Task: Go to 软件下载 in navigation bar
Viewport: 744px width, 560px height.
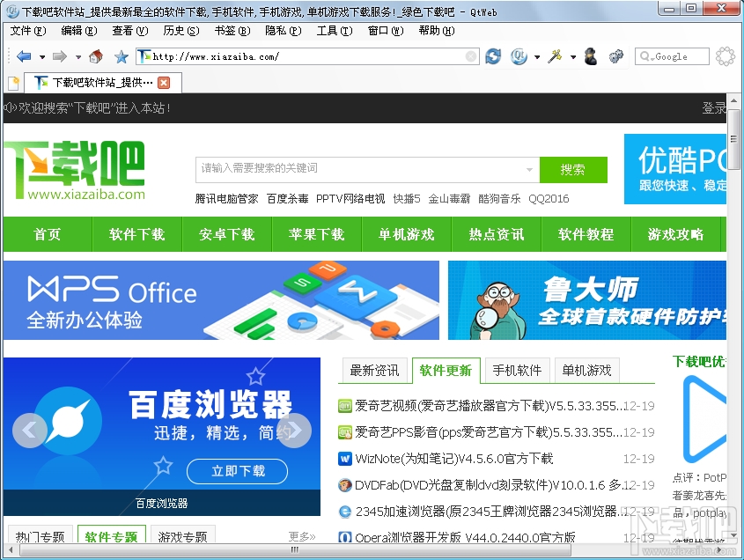Action: (137, 234)
